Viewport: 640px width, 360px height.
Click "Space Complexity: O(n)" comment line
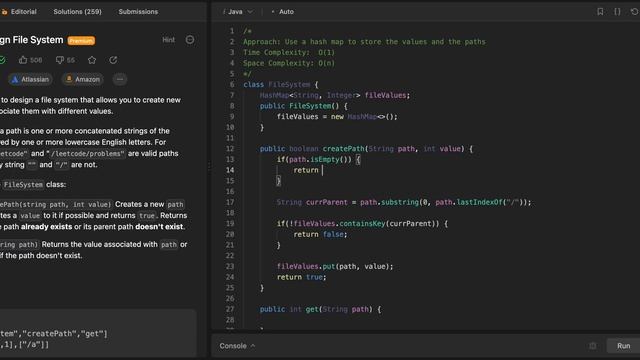(289, 63)
